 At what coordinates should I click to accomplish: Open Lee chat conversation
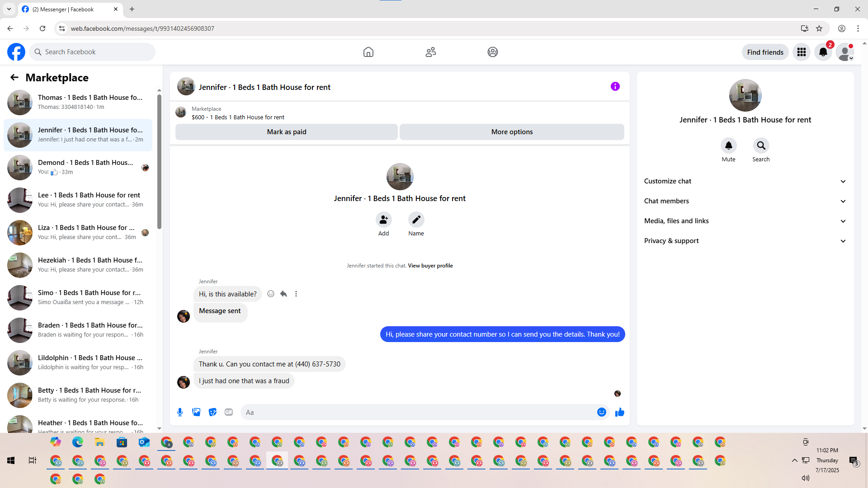[x=78, y=200]
